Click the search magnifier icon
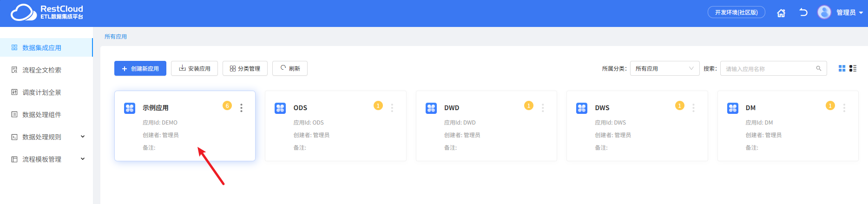This screenshot has width=868, height=204. 819,68
